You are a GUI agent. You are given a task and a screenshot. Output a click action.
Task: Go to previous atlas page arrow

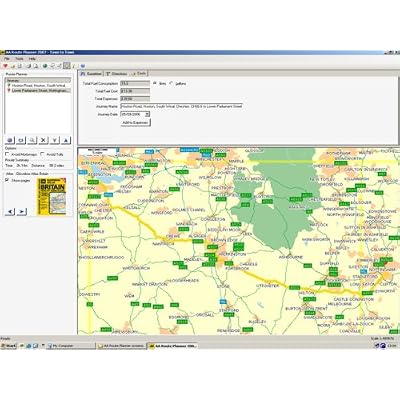[x=10, y=211]
